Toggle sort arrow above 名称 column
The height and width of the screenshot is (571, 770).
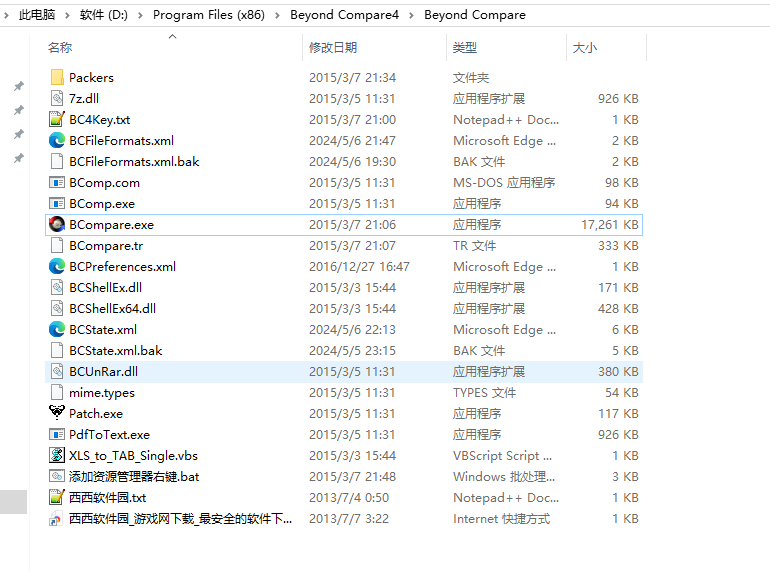[x=172, y=36]
